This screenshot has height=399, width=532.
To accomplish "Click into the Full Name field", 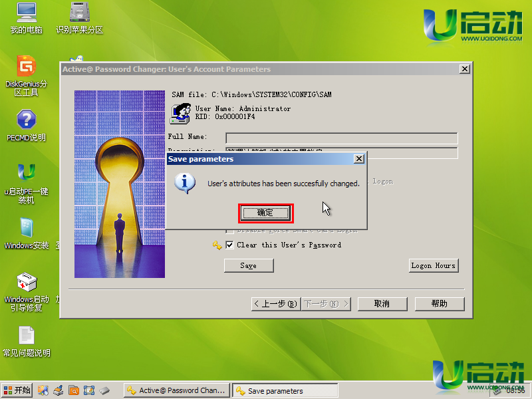I will [x=342, y=138].
